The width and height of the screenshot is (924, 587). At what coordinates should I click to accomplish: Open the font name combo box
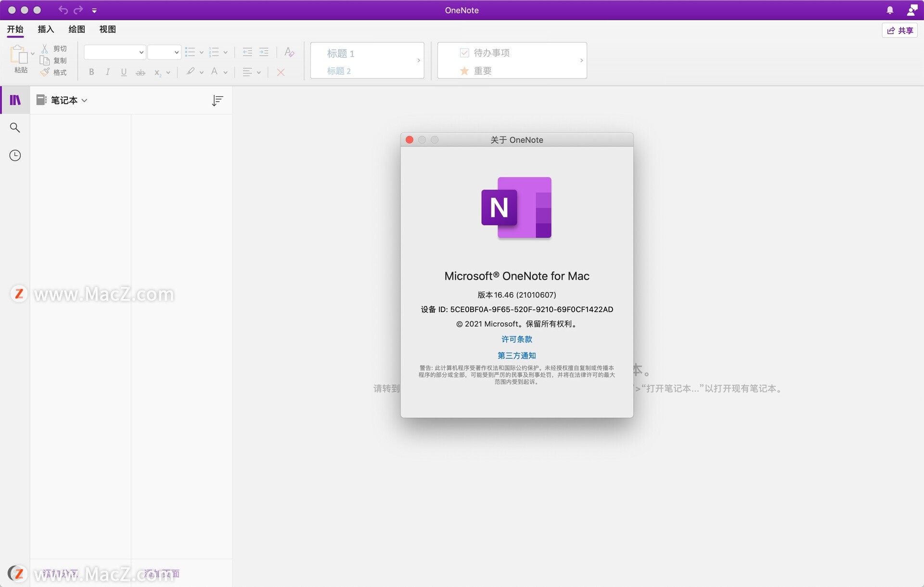[115, 52]
